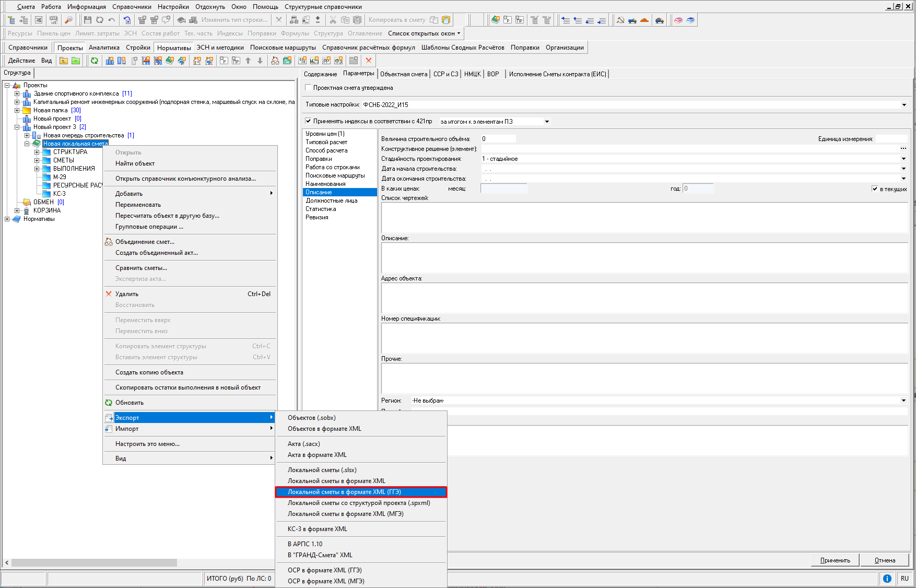This screenshot has height=588, width=916.
Task: Click the yellow paste clipboard icon beside Копировать в смету
Action: (x=446, y=20)
